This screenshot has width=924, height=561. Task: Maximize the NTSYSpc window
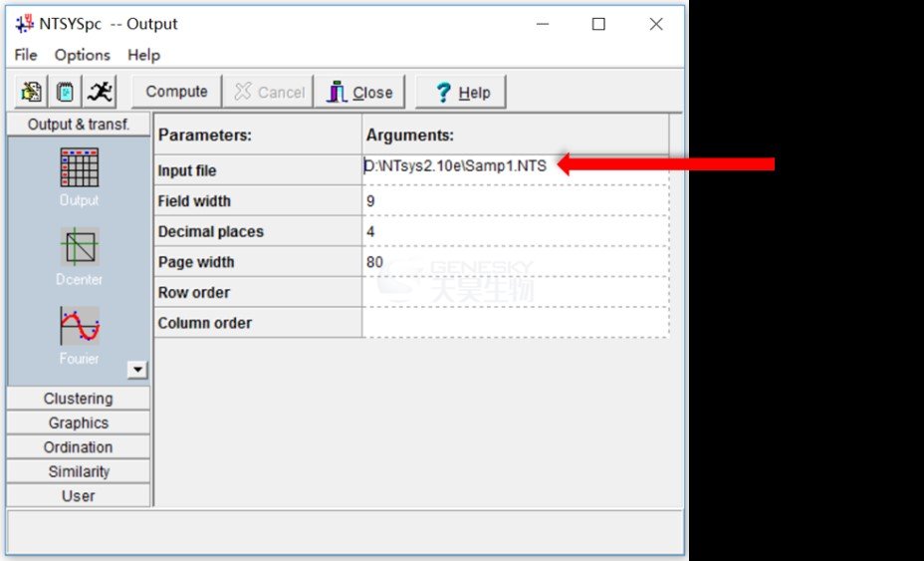point(598,24)
